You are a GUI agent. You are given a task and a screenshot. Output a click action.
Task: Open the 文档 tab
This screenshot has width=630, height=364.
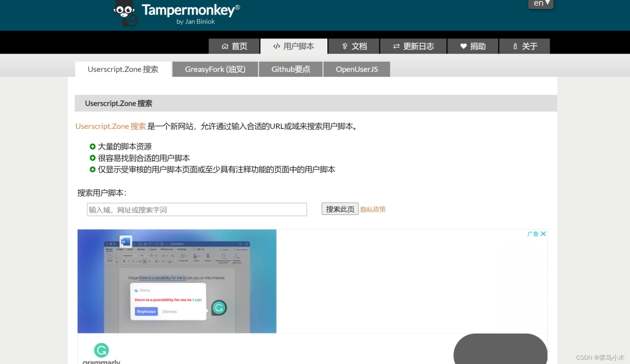point(354,46)
